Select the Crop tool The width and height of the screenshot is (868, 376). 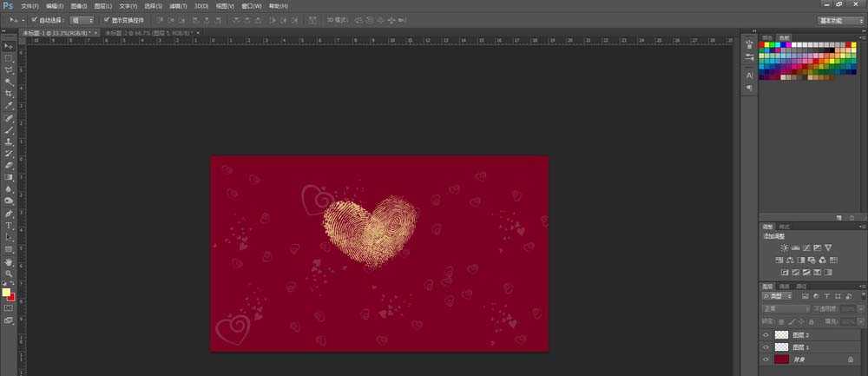tap(9, 93)
